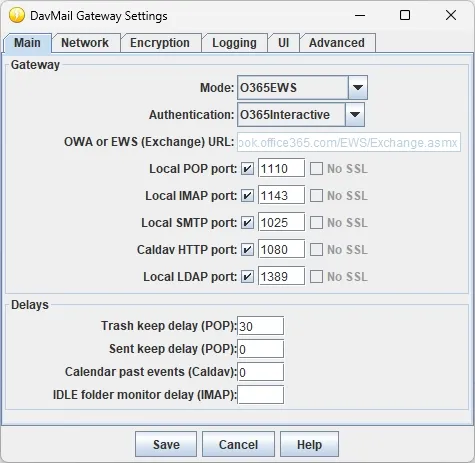Viewport: 475px width, 463px height.
Task: Minimize the DavMail settings window
Action: (360, 15)
